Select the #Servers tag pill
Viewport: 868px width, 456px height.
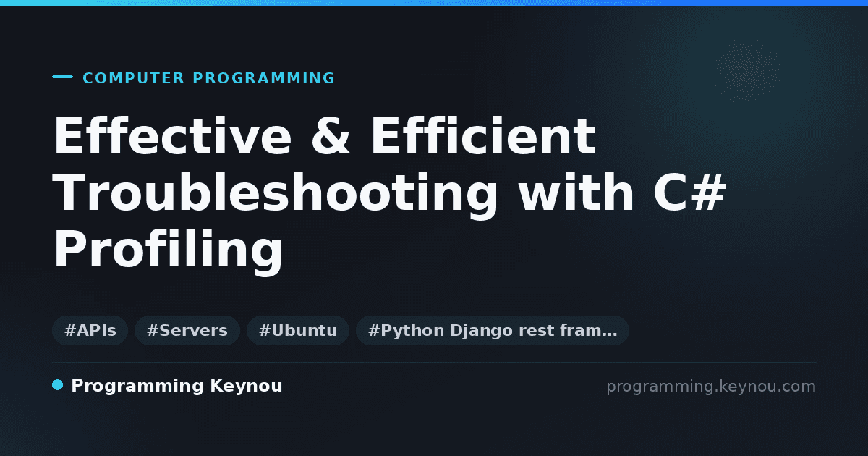[187, 331]
